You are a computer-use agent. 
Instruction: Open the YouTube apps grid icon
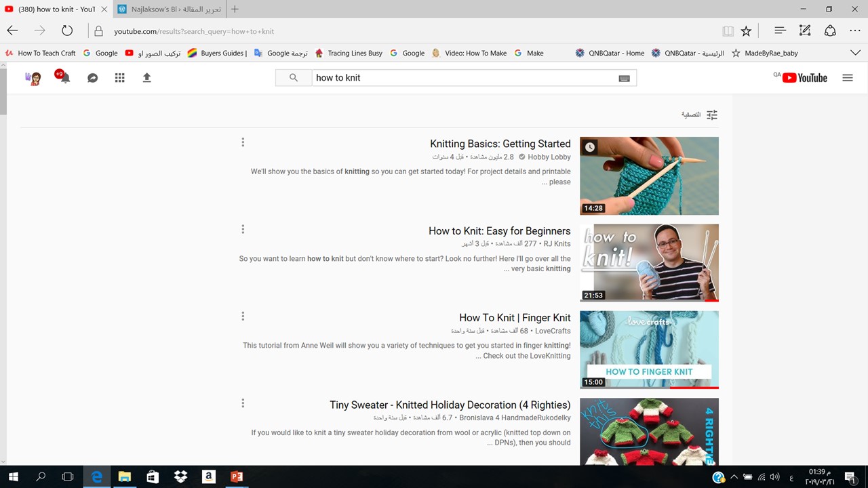point(119,78)
